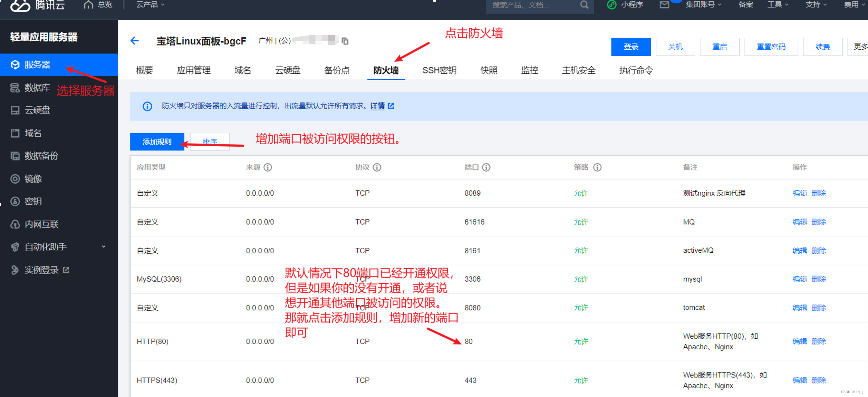This screenshot has width=868, height=397.
Task: Click the 重置密码 button
Action: tap(771, 47)
